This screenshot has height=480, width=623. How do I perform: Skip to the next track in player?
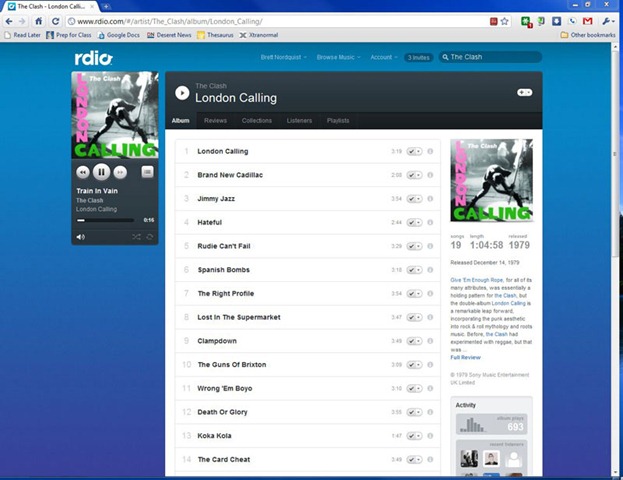(120, 172)
